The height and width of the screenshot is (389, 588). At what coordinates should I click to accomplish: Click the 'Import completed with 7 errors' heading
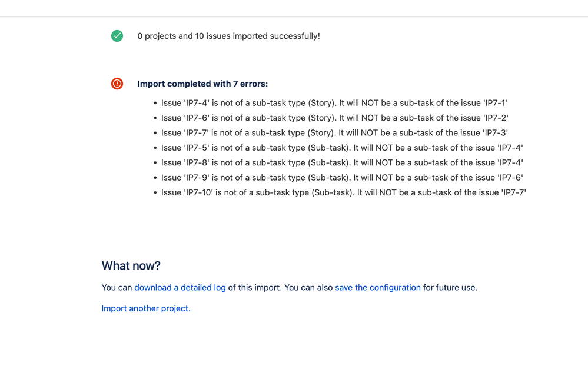(x=202, y=84)
